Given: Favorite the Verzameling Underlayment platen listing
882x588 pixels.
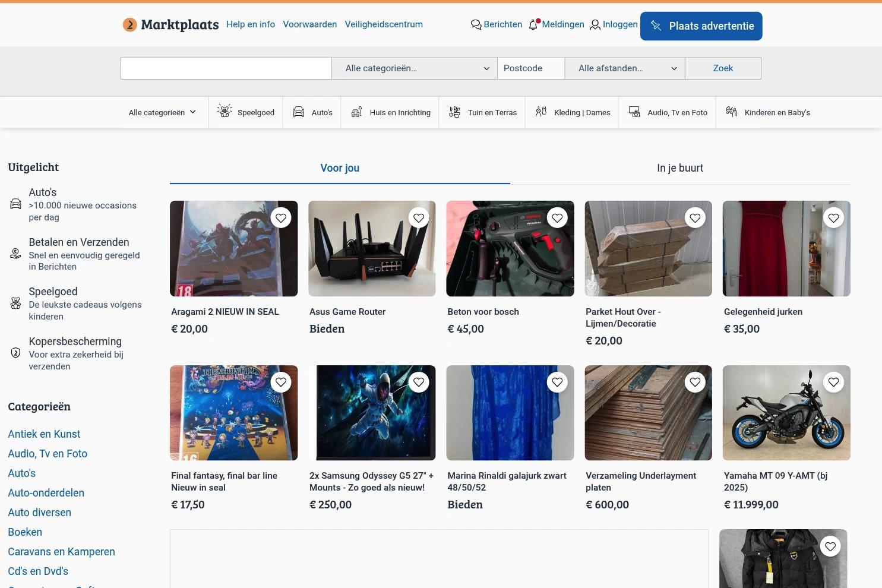Looking at the screenshot, I should click(695, 382).
